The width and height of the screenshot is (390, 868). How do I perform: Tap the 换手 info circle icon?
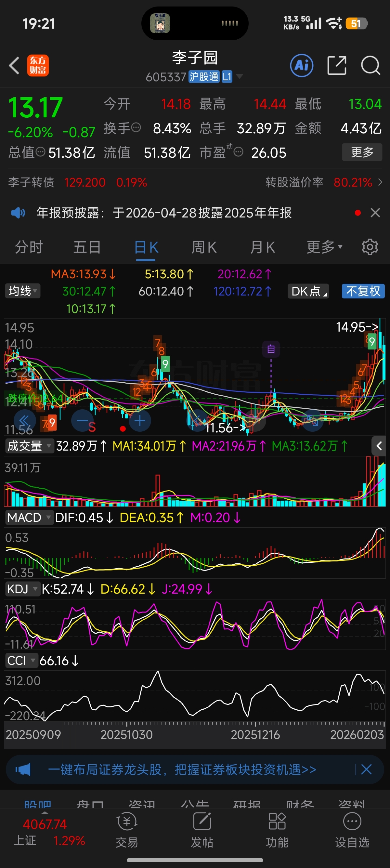tap(136, 127)
